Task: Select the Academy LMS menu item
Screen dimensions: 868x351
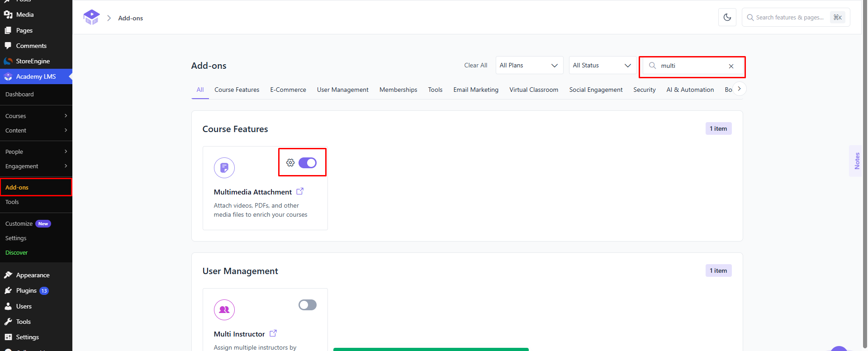Action: (x=36, y=76)
